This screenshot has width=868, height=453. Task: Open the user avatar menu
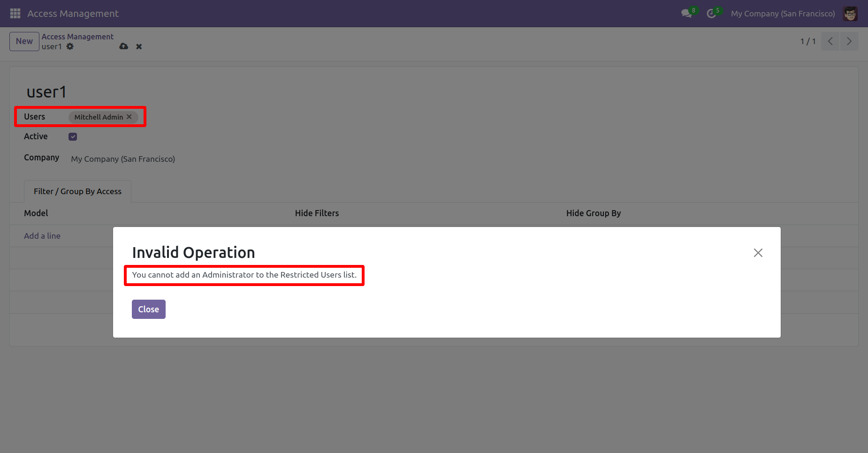(850, 14)
